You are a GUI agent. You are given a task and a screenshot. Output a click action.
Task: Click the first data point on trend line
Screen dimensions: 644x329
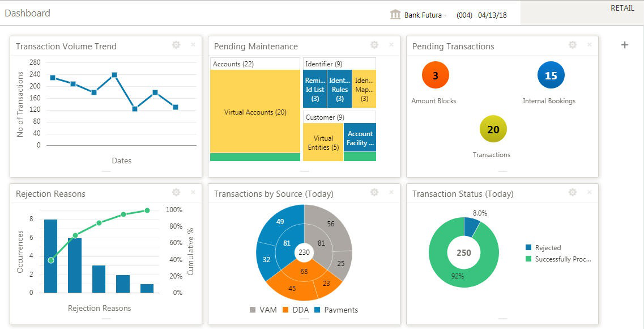tap(53, 78)
